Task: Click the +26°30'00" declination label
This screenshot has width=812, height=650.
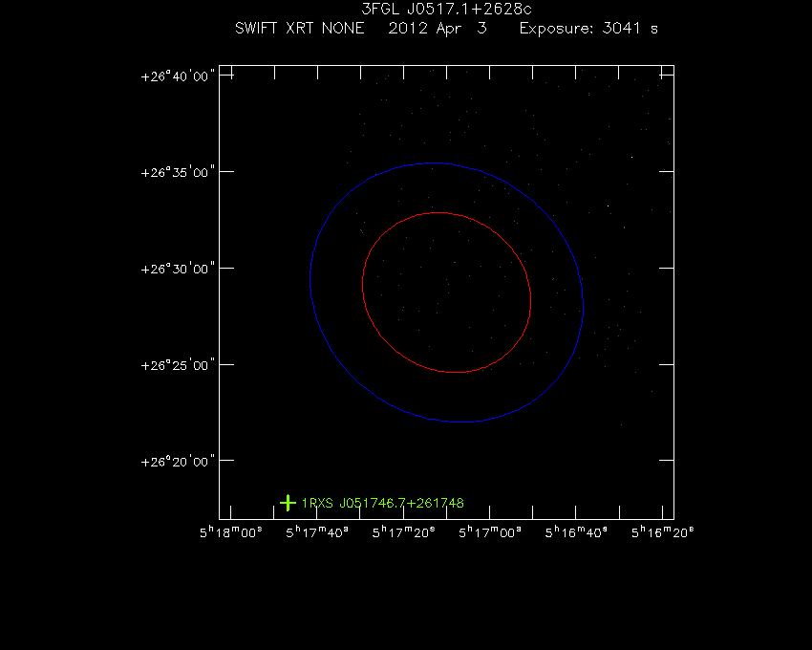Action: click(178, 269)
